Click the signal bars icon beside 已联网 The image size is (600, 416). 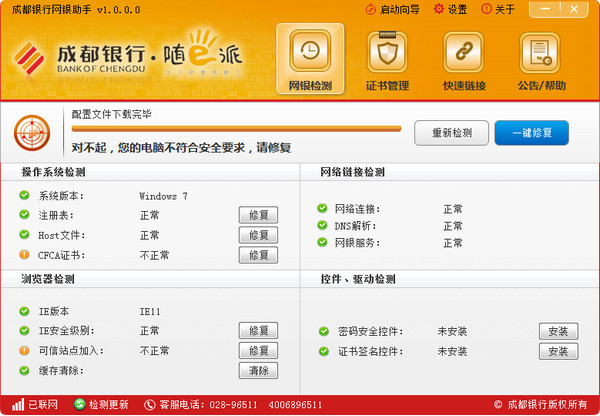click(x=18, y=405)
